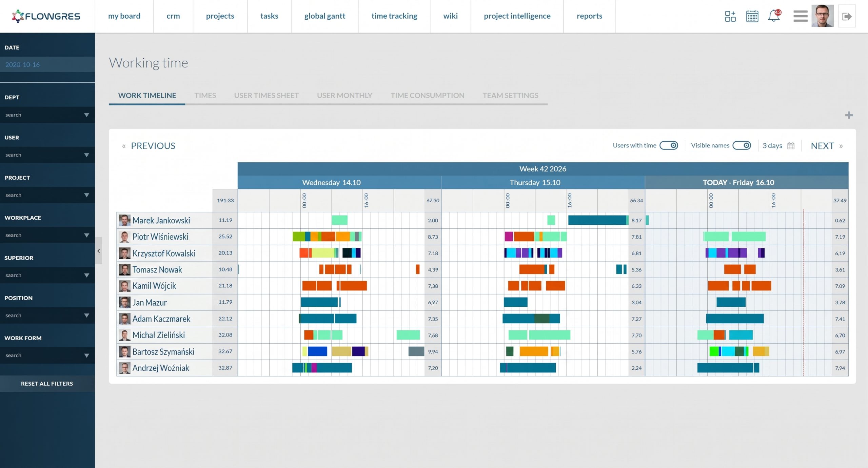Open the time tracking menu
868x468 pixels.
pyautogui.click(x=394, y=16)
